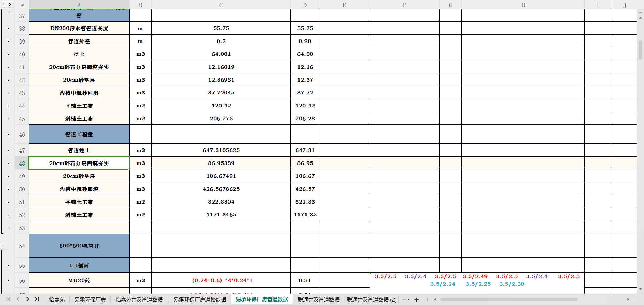Click the blue 3.5/2.24 text
644x305 pixels.
[443, 284]
